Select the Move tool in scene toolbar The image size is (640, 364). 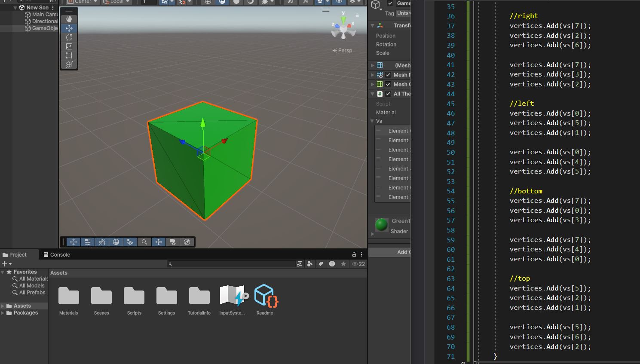coord(69,28)
